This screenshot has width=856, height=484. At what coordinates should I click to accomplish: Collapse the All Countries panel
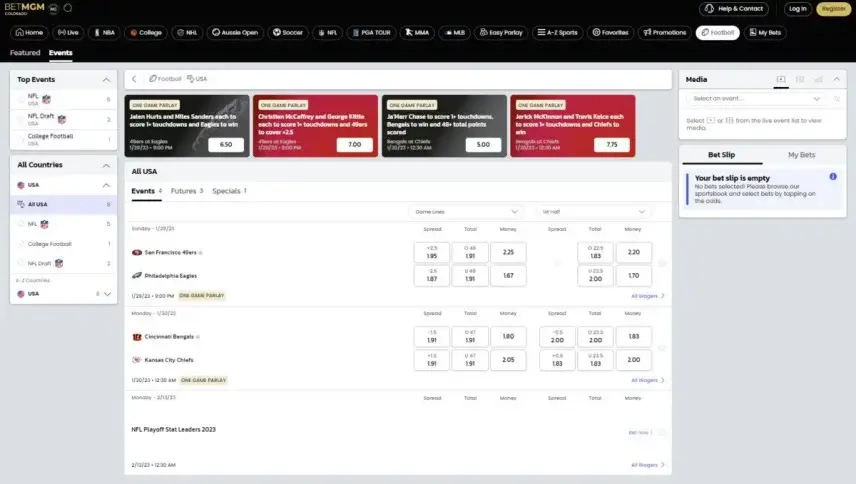pyautogui.click(x=106, y=165)
